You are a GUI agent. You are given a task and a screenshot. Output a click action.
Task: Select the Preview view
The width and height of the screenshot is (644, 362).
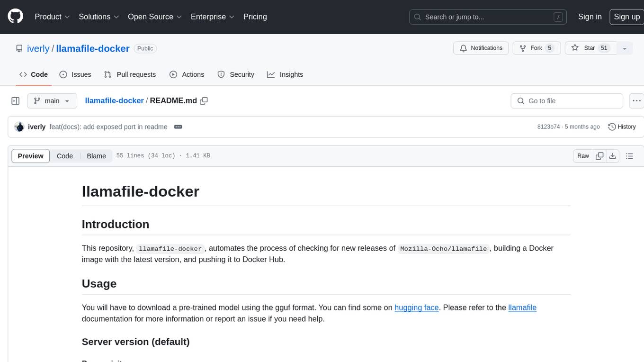click(31, 156)
